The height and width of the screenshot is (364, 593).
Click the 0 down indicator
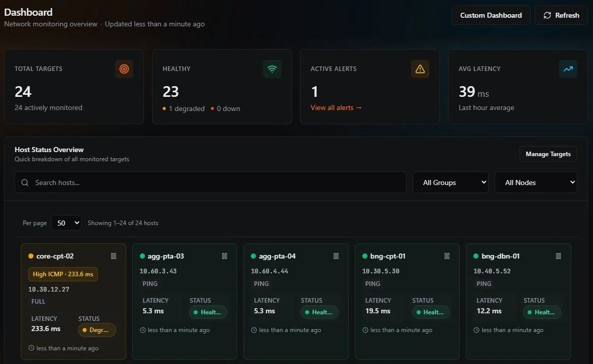pos(226,108)
